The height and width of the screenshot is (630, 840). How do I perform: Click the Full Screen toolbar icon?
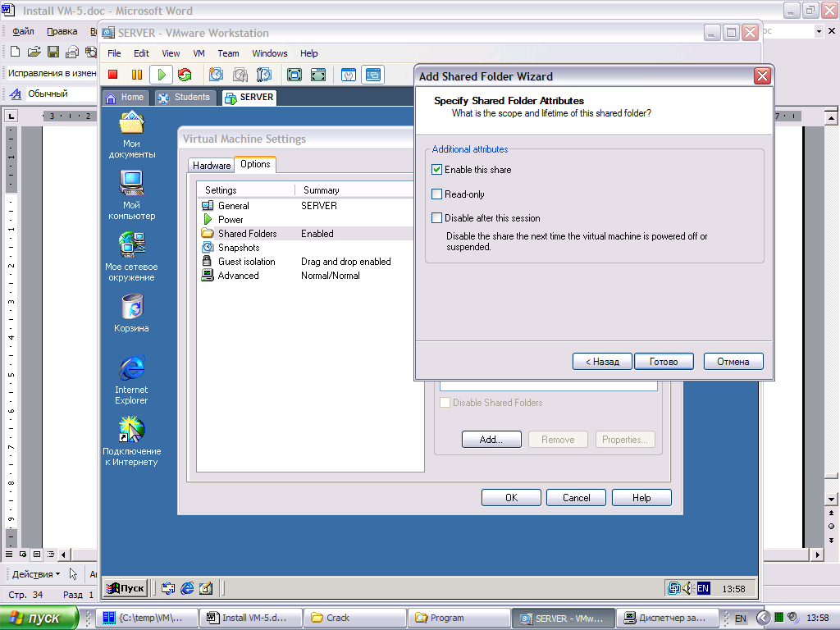tap(294, 75)
